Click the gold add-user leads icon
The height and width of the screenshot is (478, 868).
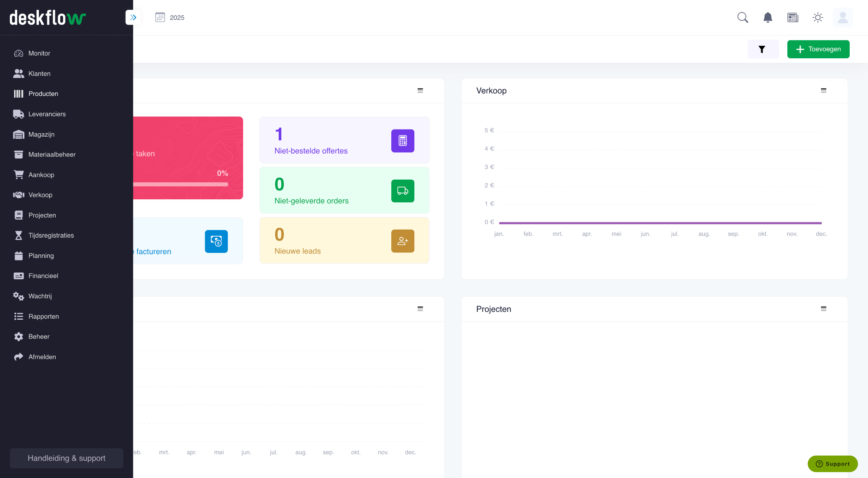click(402, 241)
